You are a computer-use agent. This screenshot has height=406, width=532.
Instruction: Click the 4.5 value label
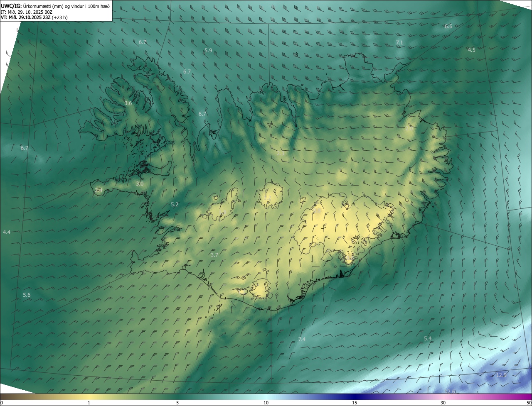click(x=472, y=50)
